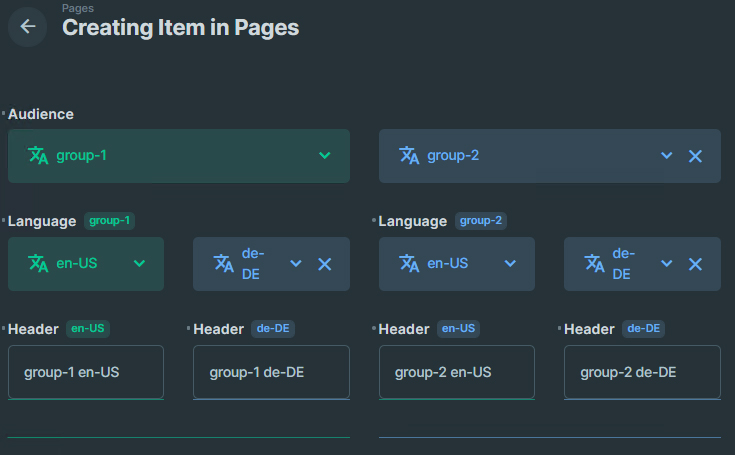Image resolution: width=735 pixels, height=455 pixels.
Task: Click the Language label for group-1
Action: click(x=42, y=221)
